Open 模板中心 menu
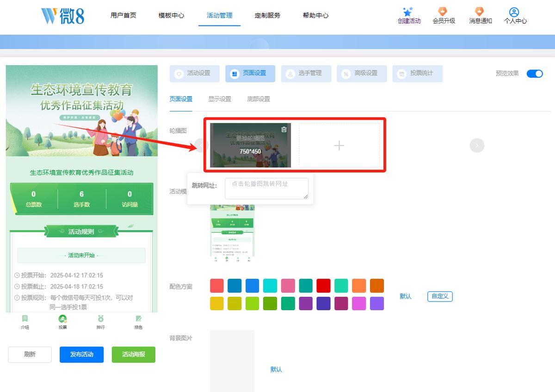 coord(172,15)
